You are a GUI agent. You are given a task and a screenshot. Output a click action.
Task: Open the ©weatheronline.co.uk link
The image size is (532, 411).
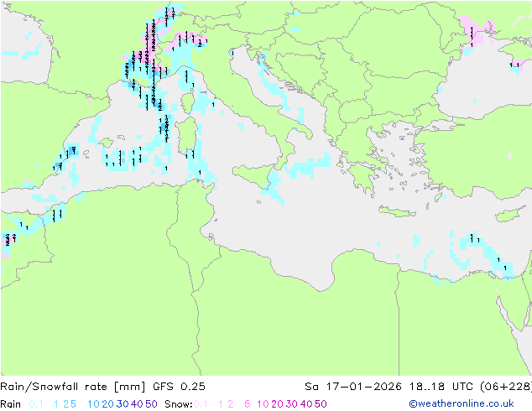[x=462, y=404]
